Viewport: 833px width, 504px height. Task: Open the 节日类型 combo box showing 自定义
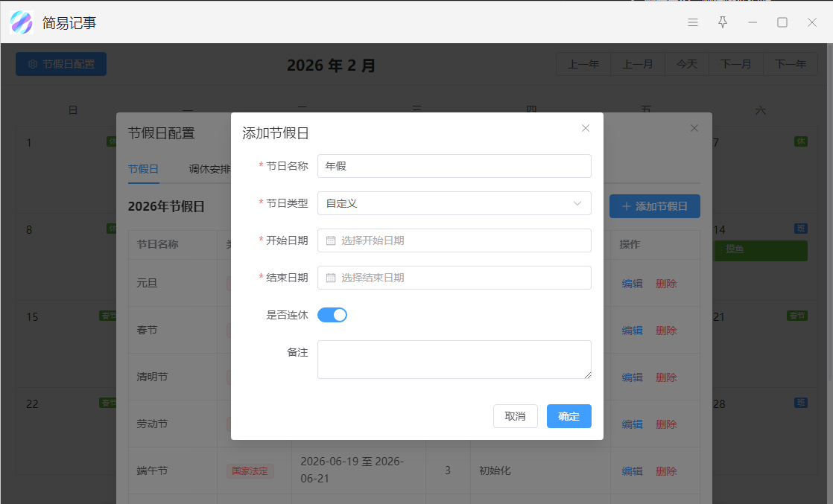click(x=447, y=203)
